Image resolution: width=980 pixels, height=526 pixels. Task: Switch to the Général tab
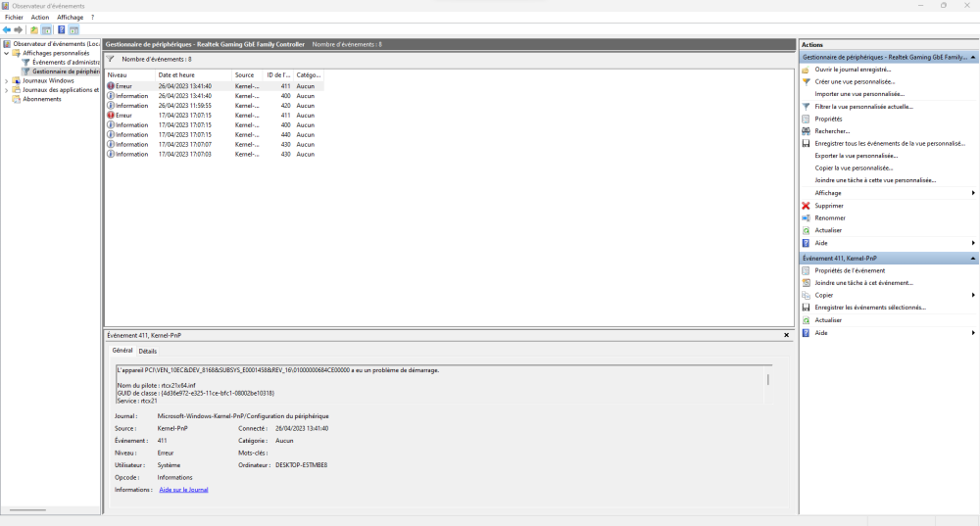click(x=122, y=351)
